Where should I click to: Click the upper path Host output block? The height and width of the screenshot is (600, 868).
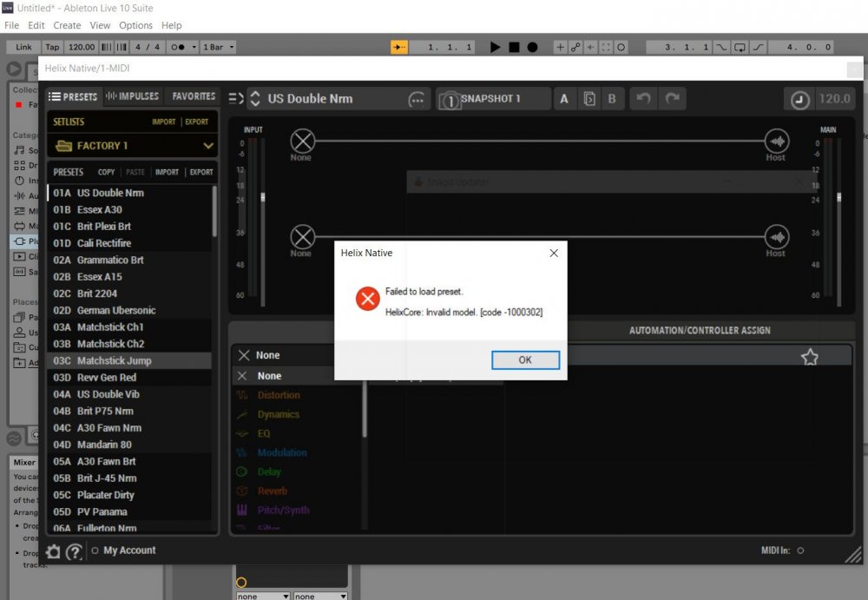click(x=777, y=142)
